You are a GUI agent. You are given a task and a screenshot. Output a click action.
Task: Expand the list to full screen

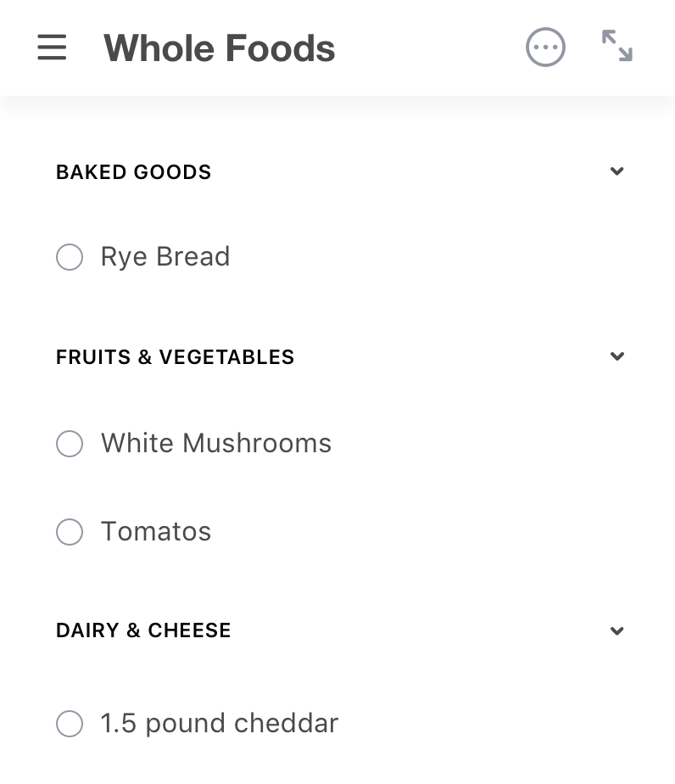coord(616,47)
